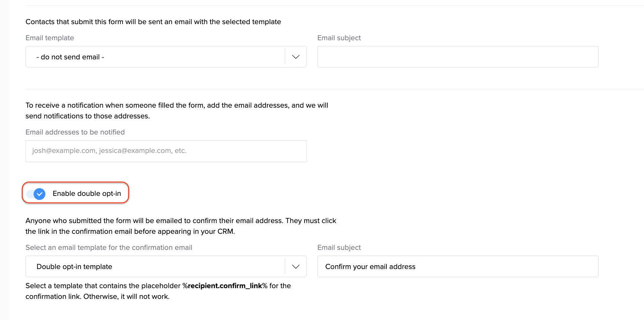This screenshot has width=644, height=320.
Task: Open the "Double opt-in template" selector
Action: coord(155,267)
